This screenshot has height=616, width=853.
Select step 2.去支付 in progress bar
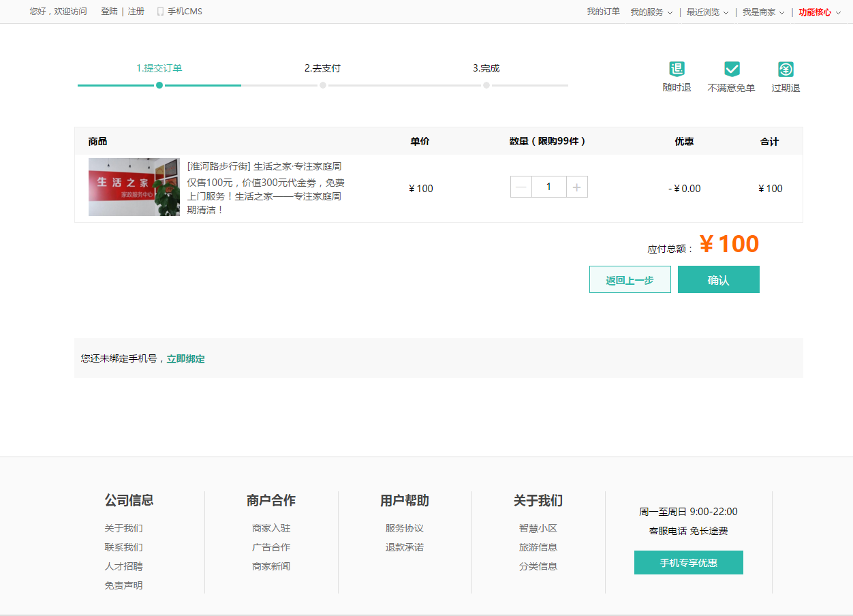(322, 68)
